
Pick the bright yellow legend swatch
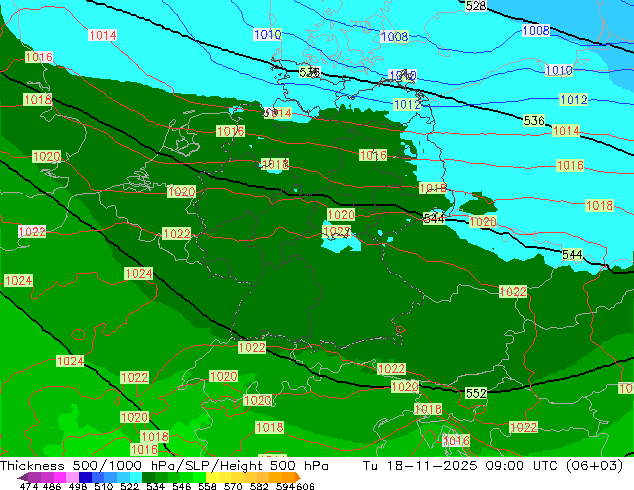pyautogui.click(x=212, y=477)
